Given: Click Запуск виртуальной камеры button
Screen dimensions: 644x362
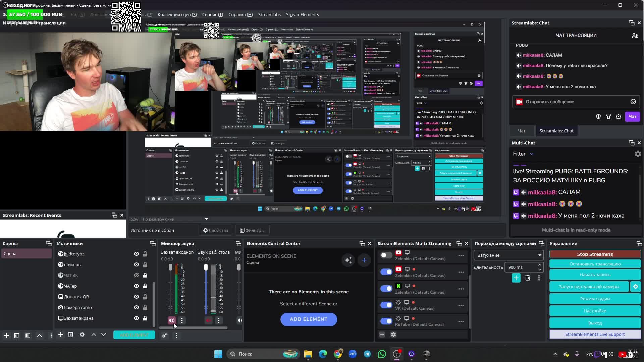Looking at the screenshot, I should click(589, 287).
